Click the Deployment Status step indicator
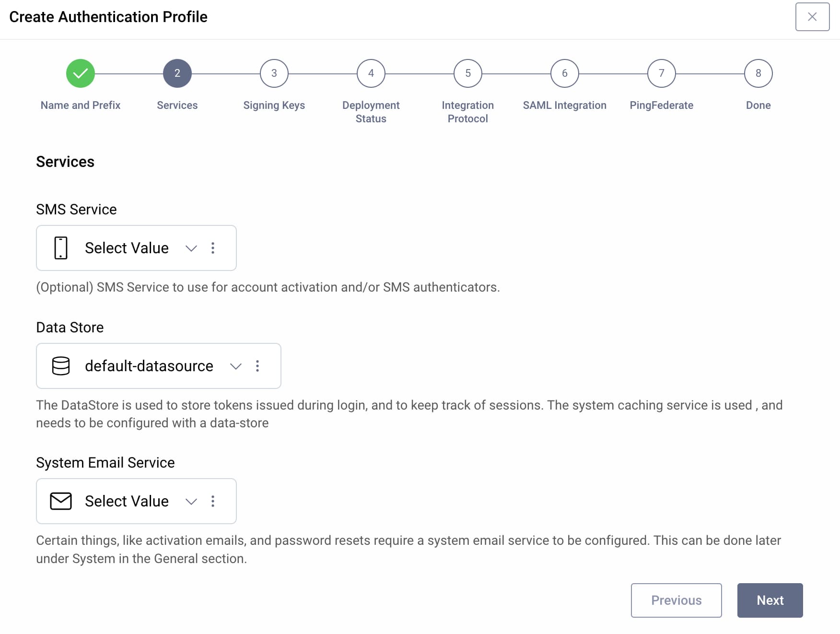 point(371,73)
